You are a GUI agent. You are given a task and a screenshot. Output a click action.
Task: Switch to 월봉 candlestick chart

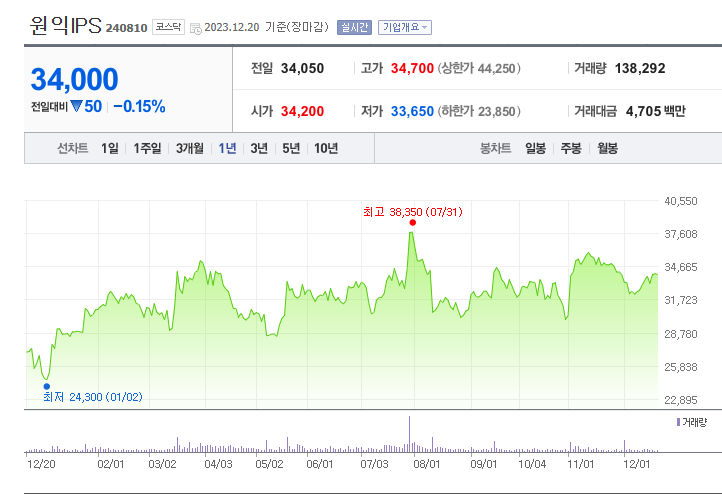point(607,148)
